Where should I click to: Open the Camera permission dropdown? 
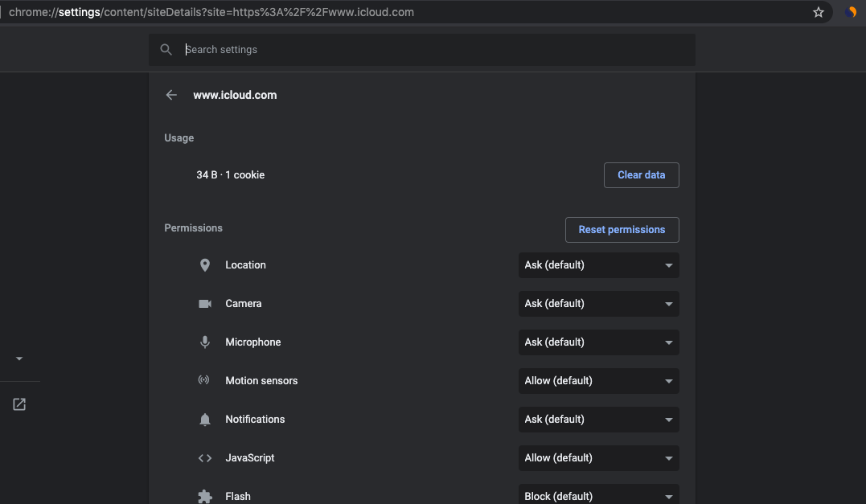599,304
